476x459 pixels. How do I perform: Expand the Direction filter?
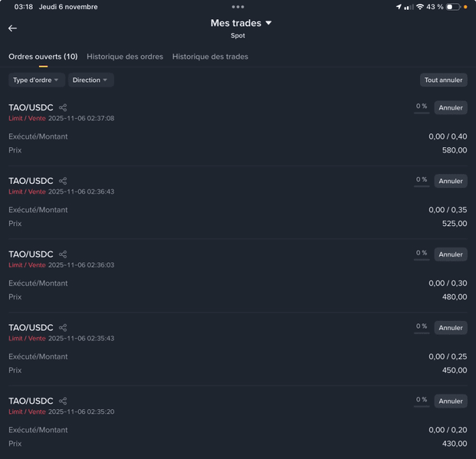pos(90,80)
